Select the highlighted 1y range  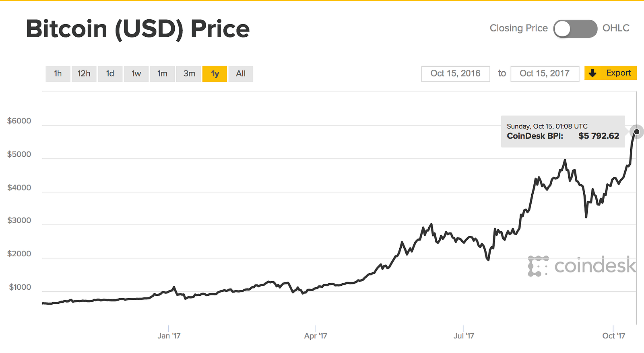click(215, 74)
